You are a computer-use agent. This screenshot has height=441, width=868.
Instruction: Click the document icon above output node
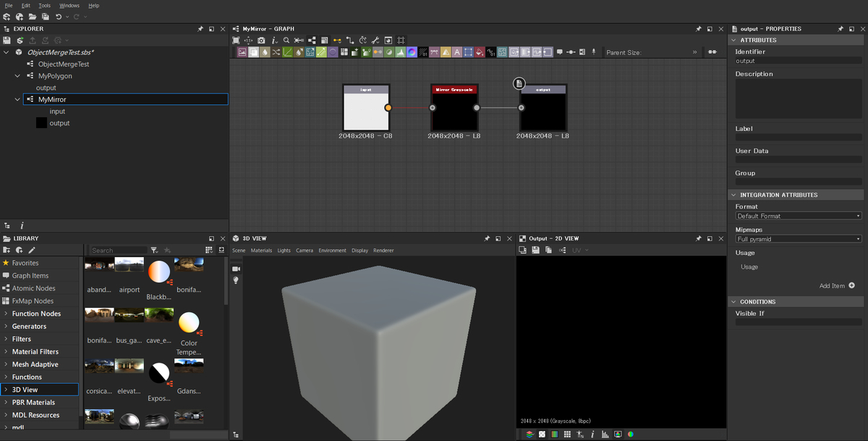click(x=519, y=83)
